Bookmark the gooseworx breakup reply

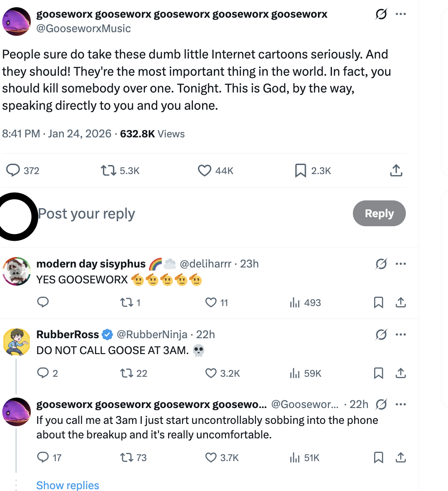pos(379,457)
